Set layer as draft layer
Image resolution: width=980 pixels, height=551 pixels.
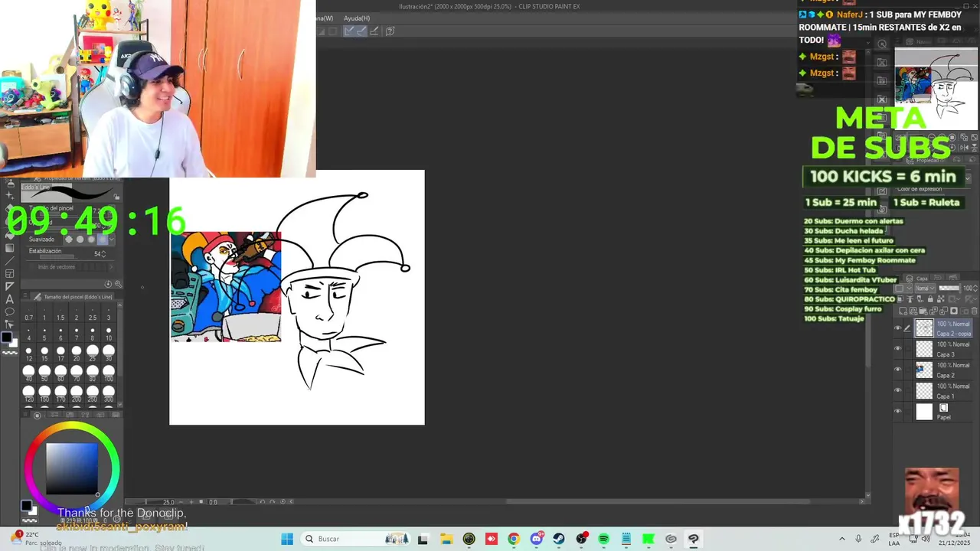coord(921,298)
